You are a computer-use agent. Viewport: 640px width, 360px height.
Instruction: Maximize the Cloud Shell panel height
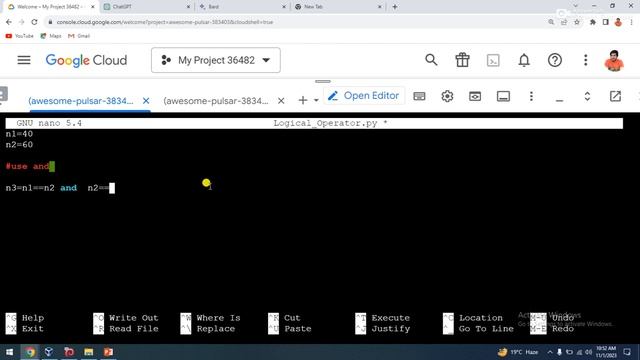[587, 96]
